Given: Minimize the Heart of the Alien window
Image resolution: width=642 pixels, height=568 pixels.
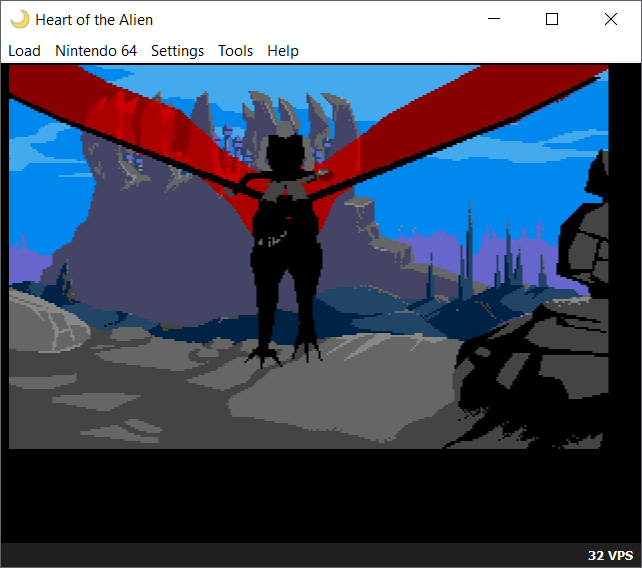Looking at the screenshot, I should (494, 19).
